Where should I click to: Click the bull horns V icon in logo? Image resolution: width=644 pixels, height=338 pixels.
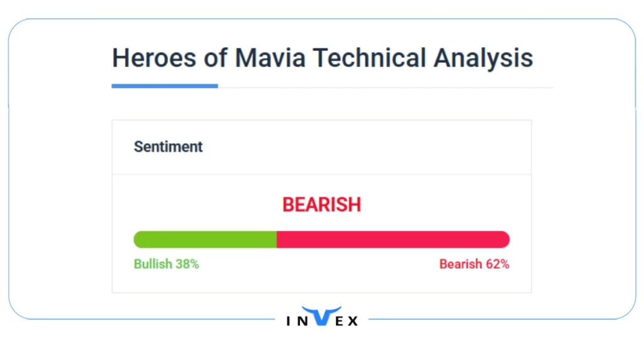click(x=321, y=316)
